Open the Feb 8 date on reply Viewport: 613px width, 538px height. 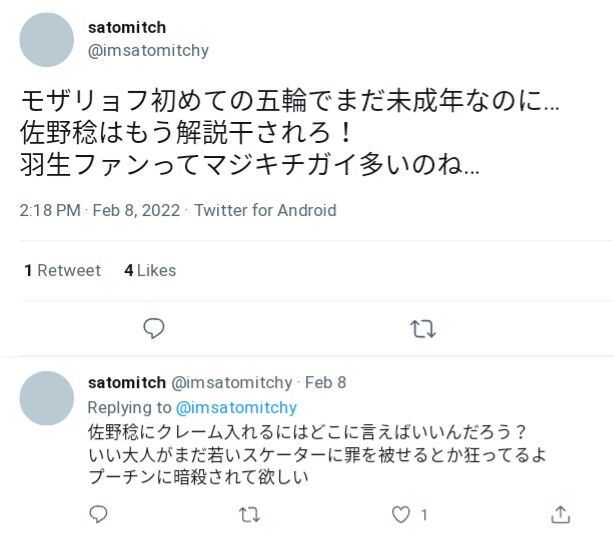[325, 382]
